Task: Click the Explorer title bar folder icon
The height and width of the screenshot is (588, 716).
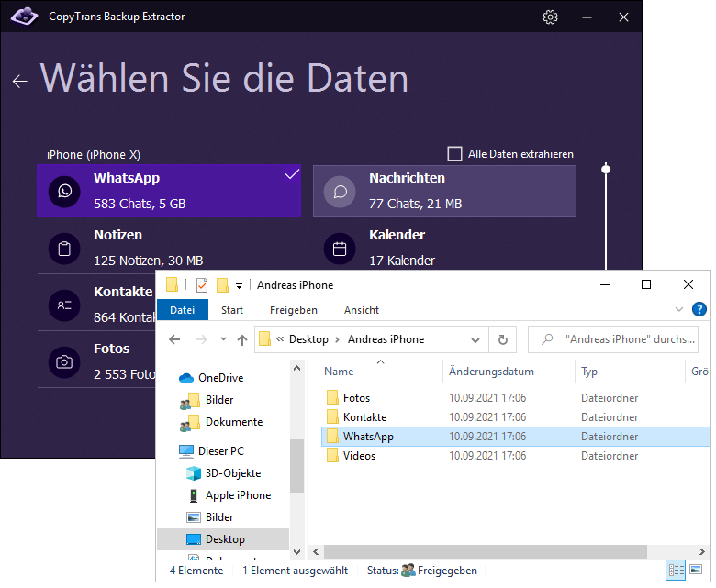Action: tap(173, 284)
